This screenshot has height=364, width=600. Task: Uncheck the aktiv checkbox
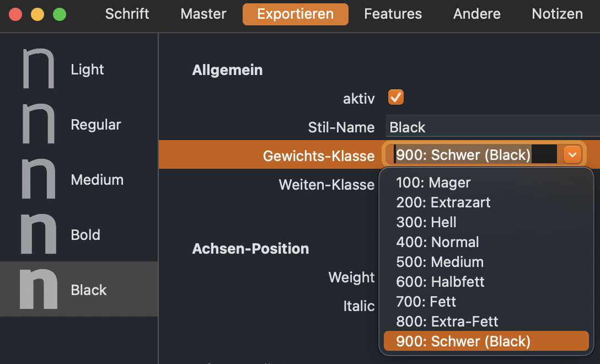pos(396,98)
